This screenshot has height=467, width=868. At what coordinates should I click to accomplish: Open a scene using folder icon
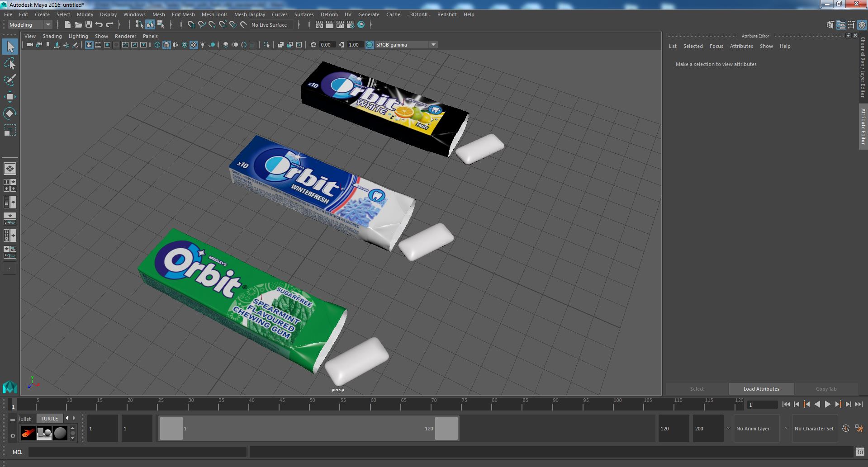click(x=78, y=24)
